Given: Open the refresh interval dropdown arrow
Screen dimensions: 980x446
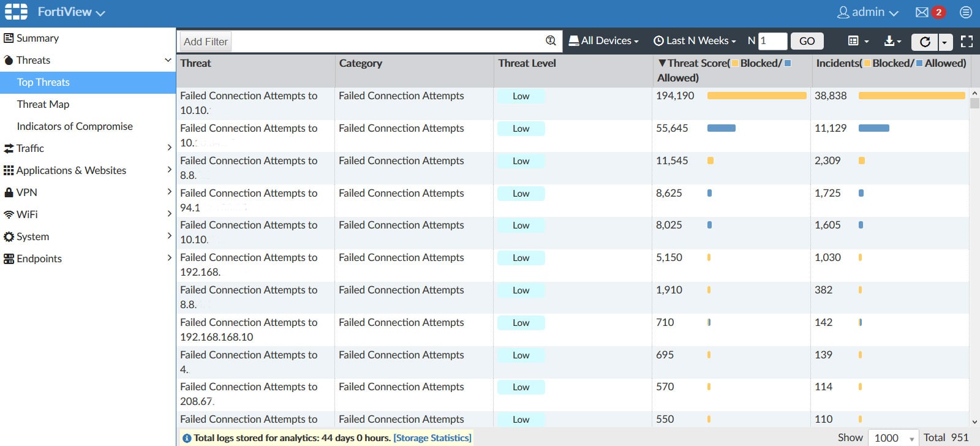Looking at the screenshot, I should pos(945,42).
